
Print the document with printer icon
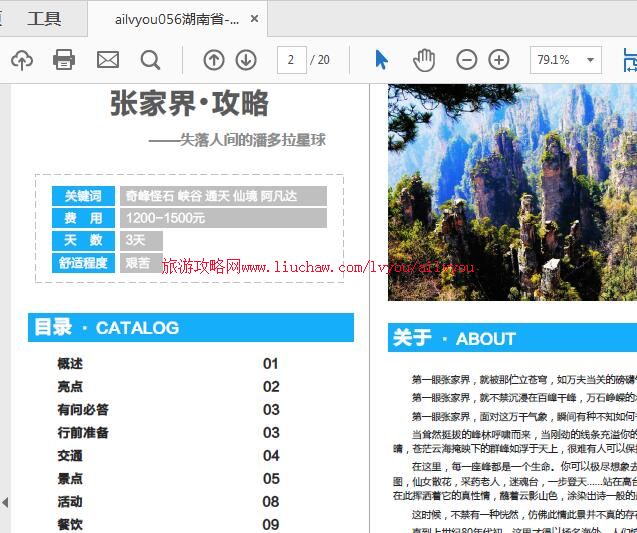[x=64, y=60]
